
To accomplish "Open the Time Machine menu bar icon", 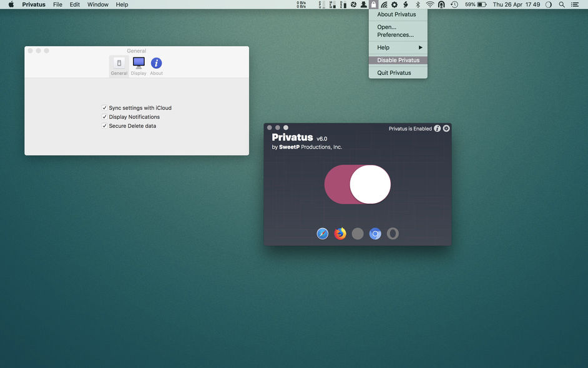I will pyautogui.click(x=454, y=4).
